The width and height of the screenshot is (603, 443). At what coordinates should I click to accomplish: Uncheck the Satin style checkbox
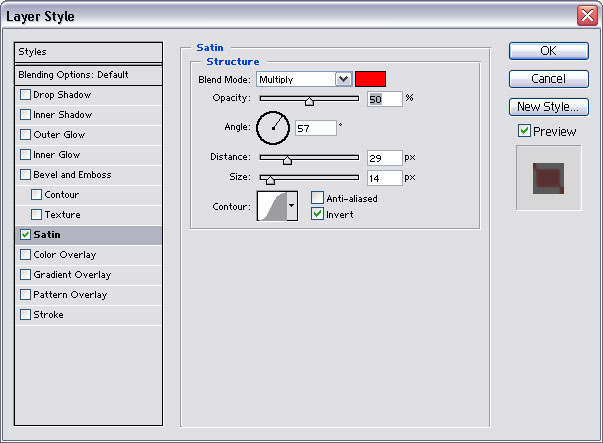[x=25, y=235]
